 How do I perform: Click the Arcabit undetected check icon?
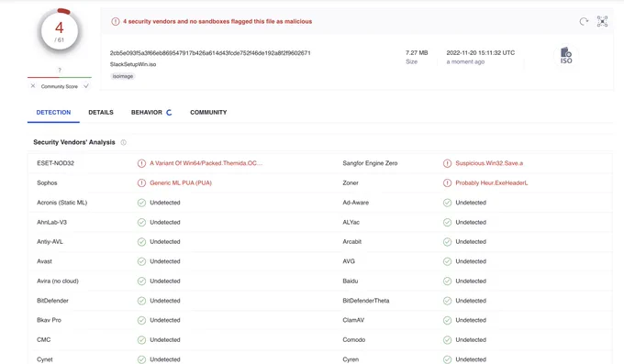click(x=447, y=241)
